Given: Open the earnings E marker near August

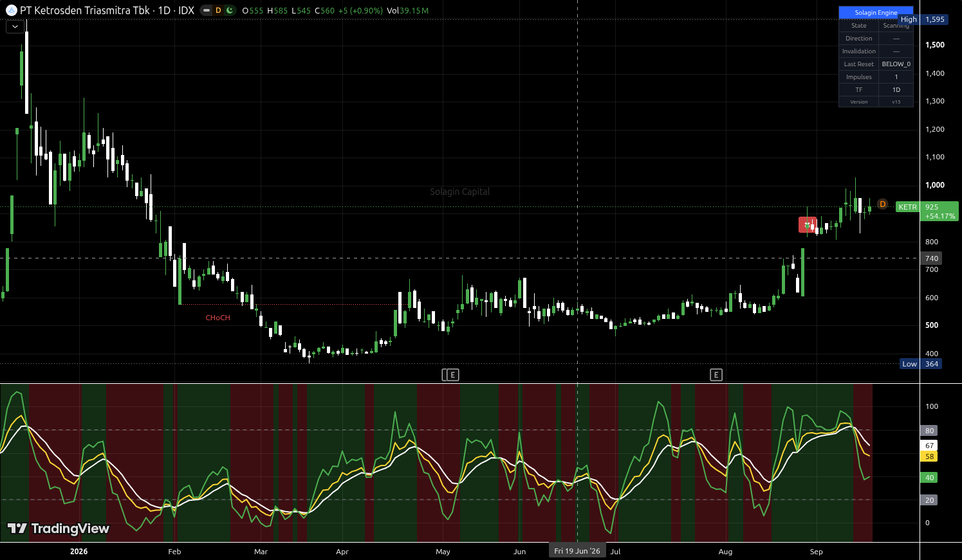Looking at the screenshot, I should click(716, 375).
